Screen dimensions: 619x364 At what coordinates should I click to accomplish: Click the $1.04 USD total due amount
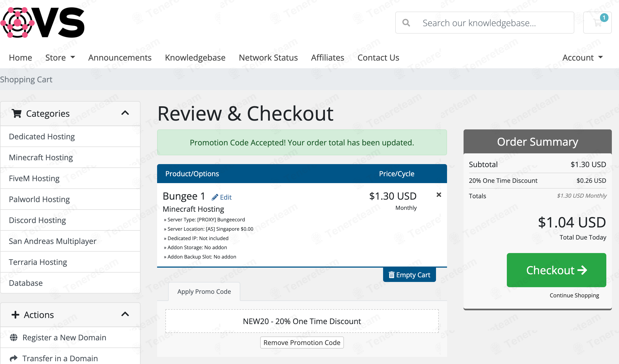point(572,222)
